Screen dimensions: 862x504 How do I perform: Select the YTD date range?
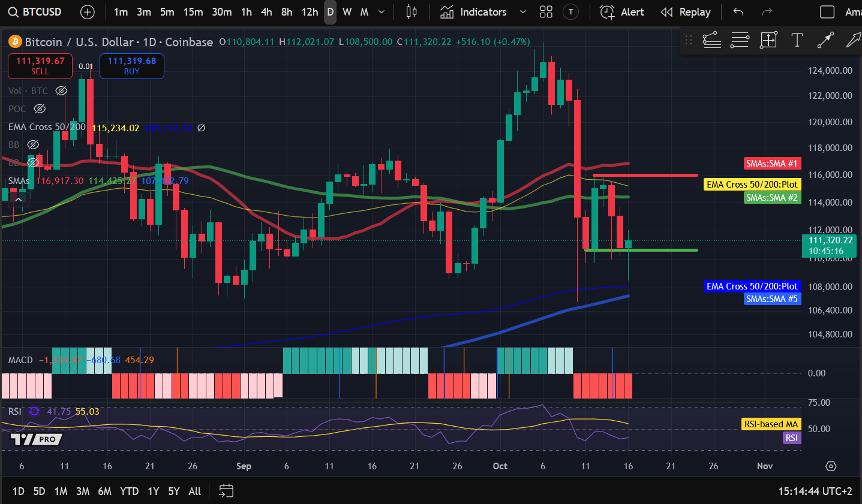(x=129, y=491)
